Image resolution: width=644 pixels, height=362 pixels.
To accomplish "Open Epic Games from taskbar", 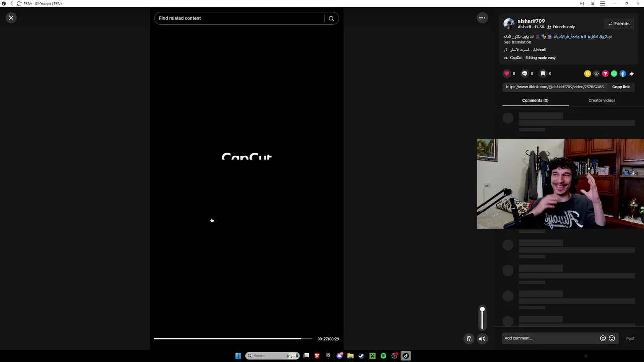I will (x=328, y=356).
